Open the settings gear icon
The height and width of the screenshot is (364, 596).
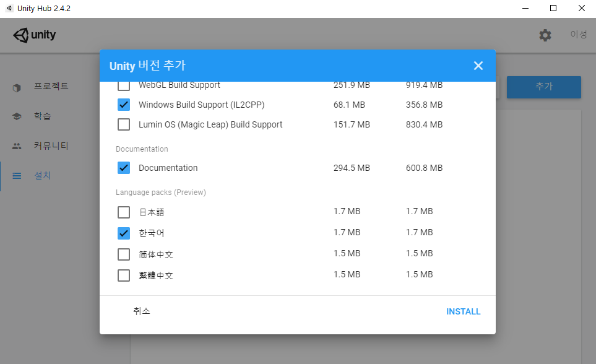tap(545, 35)
